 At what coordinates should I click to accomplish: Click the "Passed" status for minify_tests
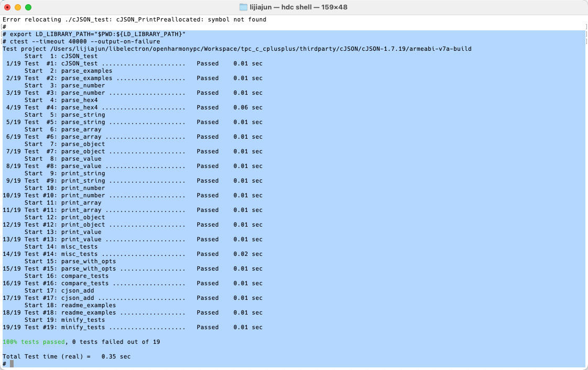(x=207, y=327)
